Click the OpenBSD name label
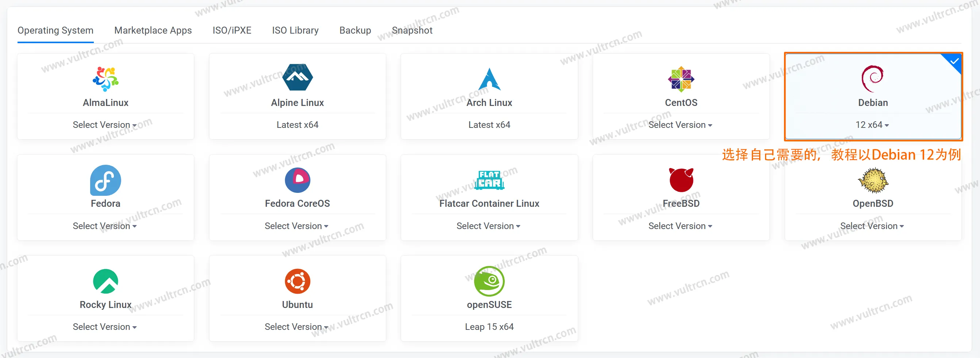 [873, 203]
